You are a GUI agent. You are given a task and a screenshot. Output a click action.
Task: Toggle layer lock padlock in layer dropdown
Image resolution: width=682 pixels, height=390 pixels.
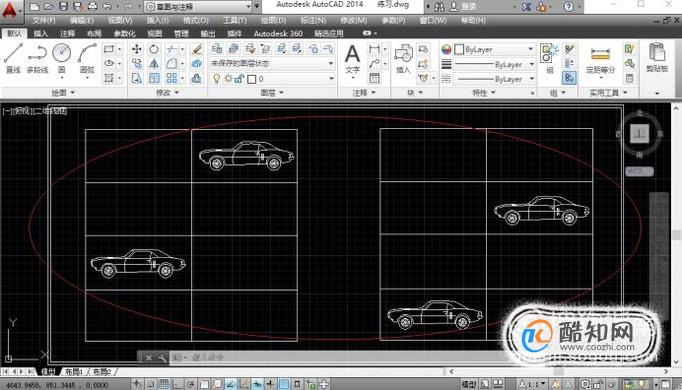coord(239,79)
